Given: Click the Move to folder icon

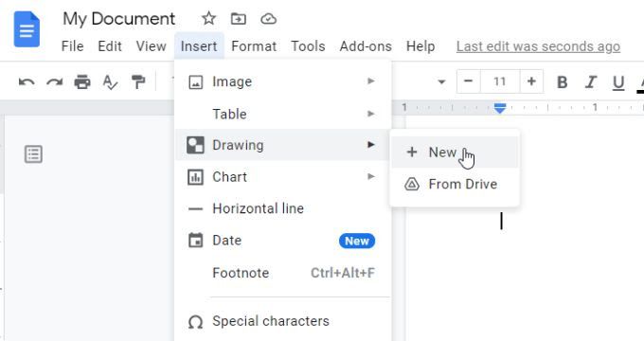Looking at the screenshot, I should (x=239, y=19).
